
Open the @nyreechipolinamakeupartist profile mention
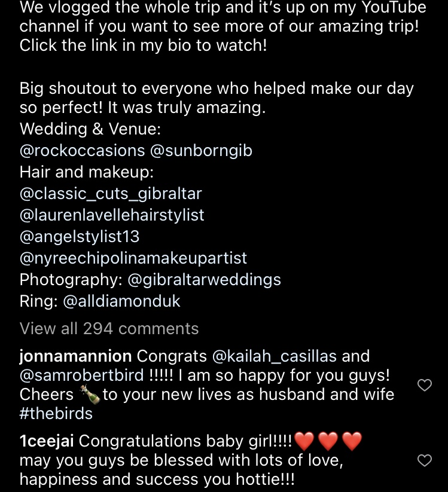133,258
